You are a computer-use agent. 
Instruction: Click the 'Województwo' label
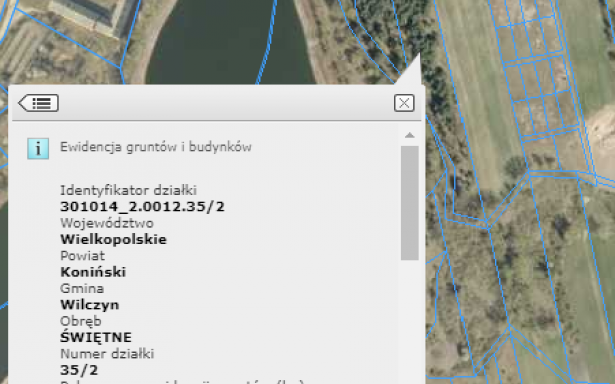pos(107,223)
